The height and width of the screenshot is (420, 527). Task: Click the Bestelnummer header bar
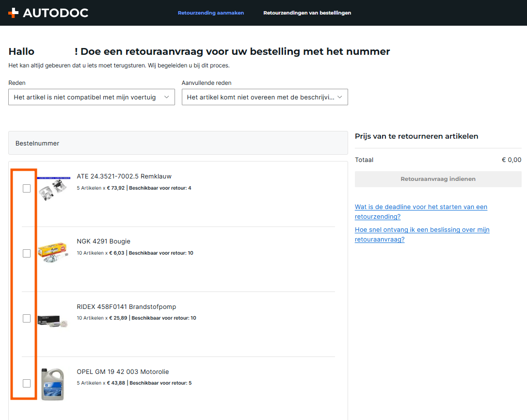pos(178,143)
